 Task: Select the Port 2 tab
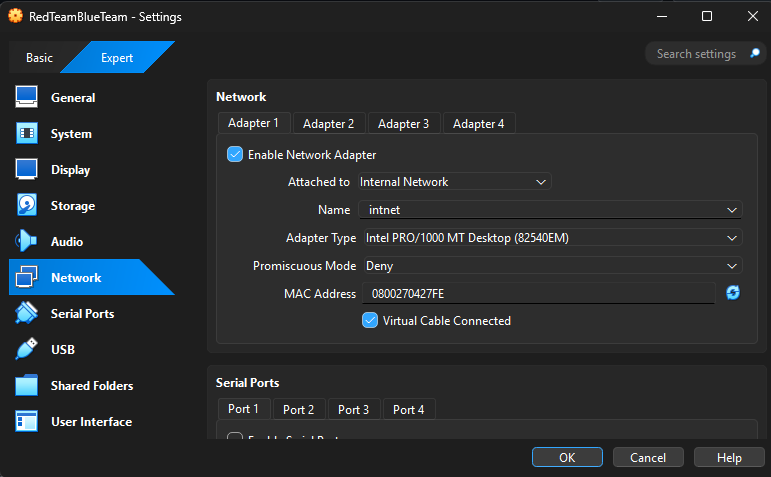tap(298, 409)
